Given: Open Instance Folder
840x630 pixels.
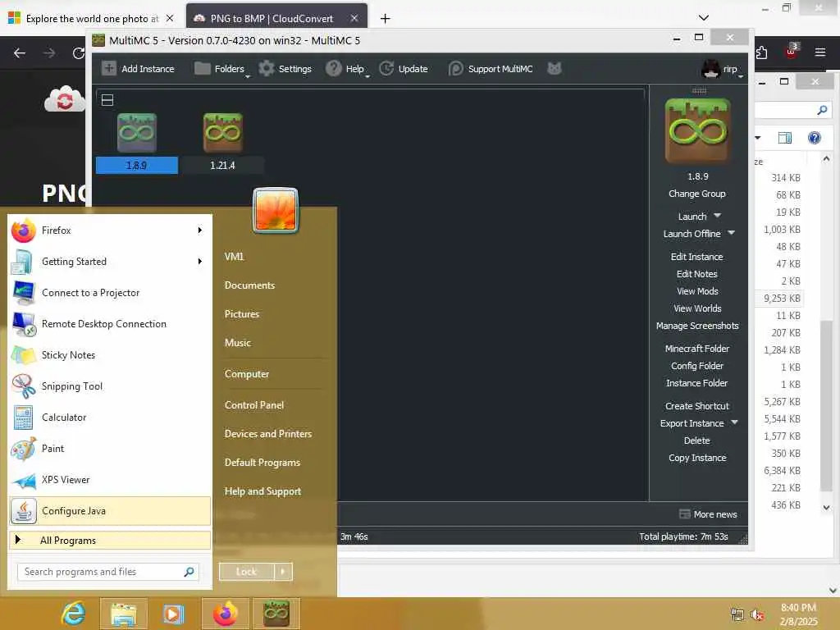Looking at the screenshot, I should (x=697, y=383).
